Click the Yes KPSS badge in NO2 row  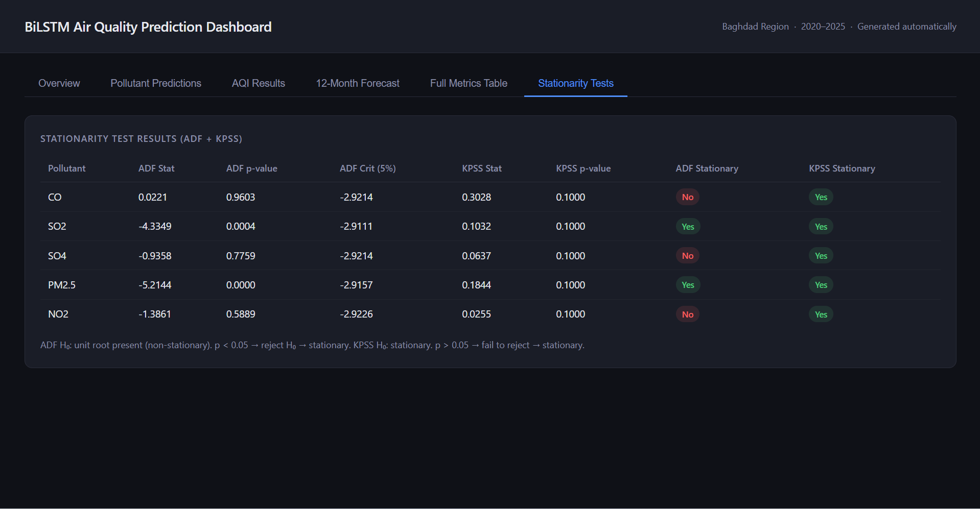821,314
